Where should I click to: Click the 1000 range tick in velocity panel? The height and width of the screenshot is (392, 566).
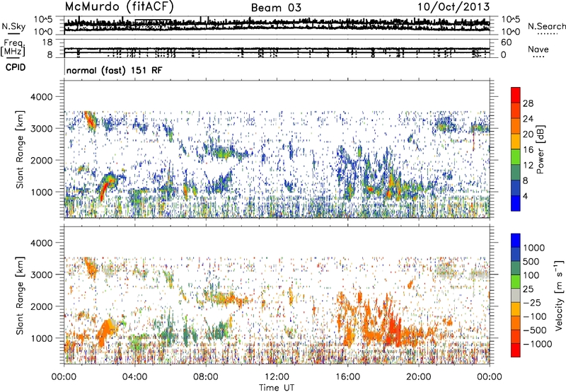tap(42, 339)
